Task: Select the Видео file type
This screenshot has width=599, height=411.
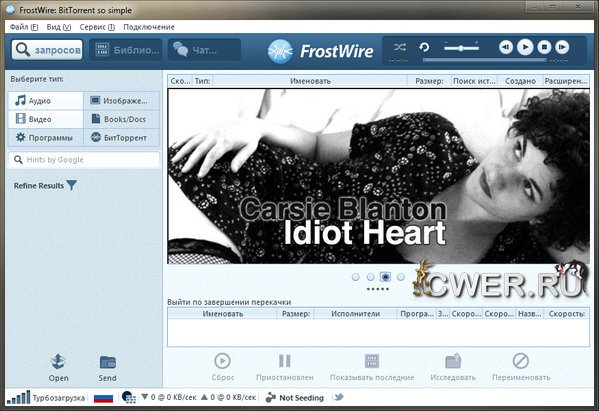Action: click(x=46, y=119)
